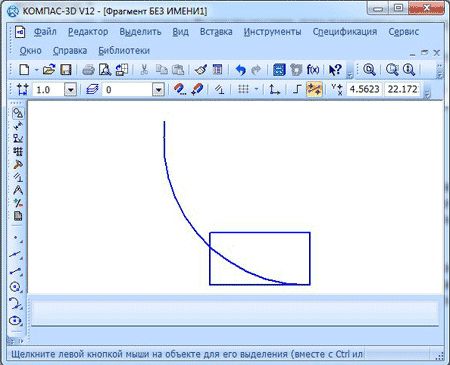Image resolution: width=450 pixels, height=365 pixels.
Task: Toggle the highlighted rounding mode button
Action: [x=314, y=89]
